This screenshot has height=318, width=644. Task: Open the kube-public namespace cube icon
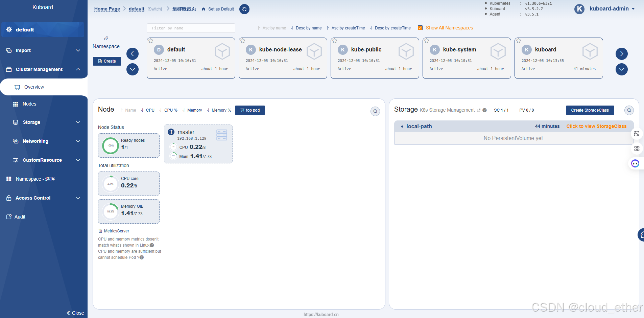click(406, 51)
